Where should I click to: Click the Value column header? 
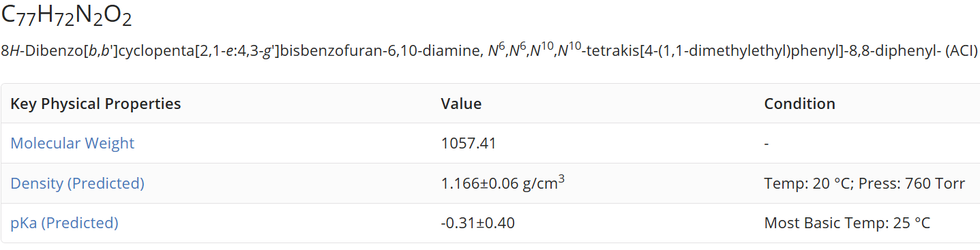point(461,104)
